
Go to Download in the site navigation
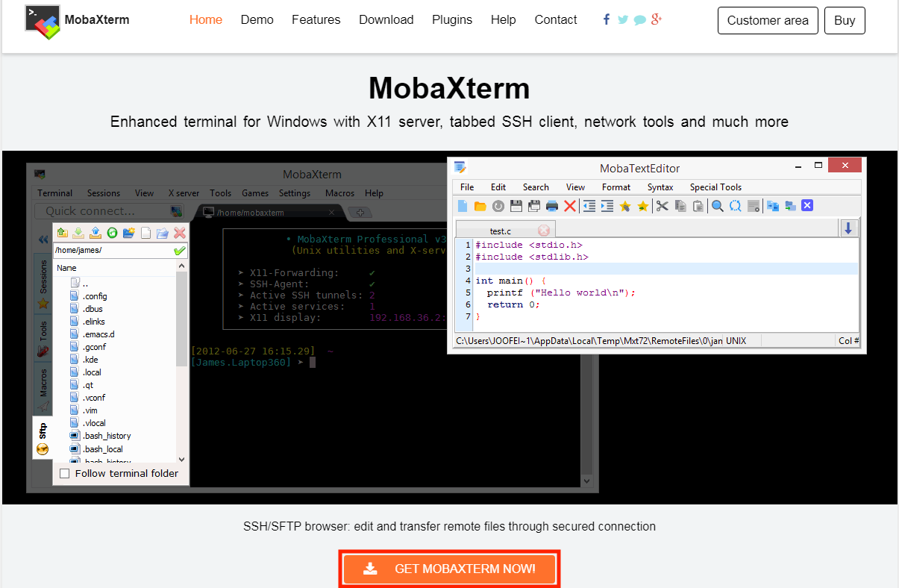[386, 20]
